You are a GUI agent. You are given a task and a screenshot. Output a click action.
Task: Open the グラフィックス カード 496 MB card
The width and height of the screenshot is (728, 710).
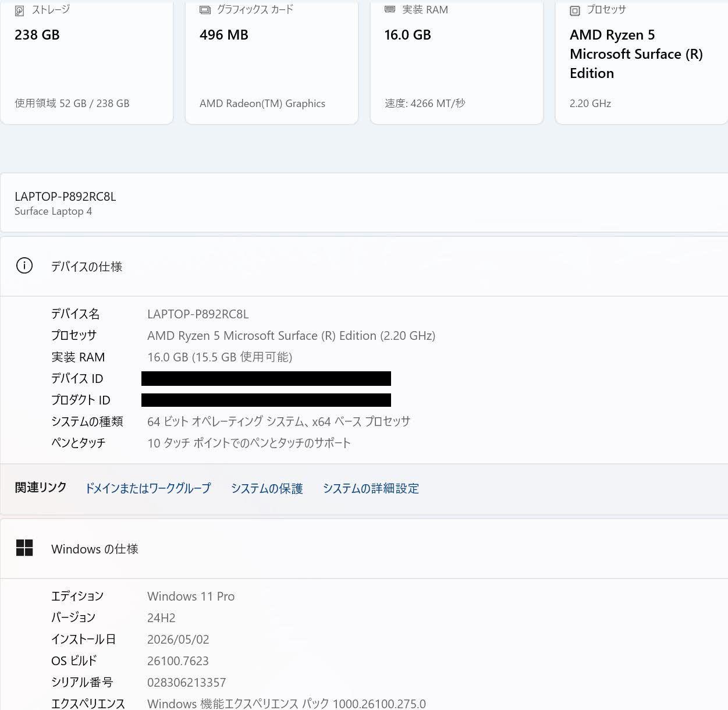[272, 61]
